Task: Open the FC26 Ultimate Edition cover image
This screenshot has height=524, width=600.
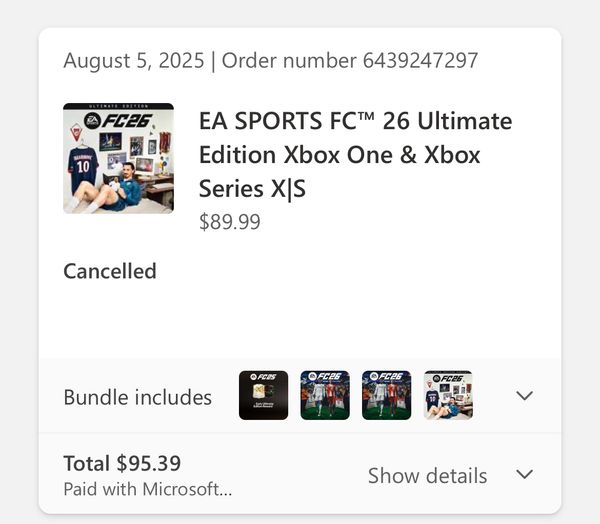Action: click(118, 158)
